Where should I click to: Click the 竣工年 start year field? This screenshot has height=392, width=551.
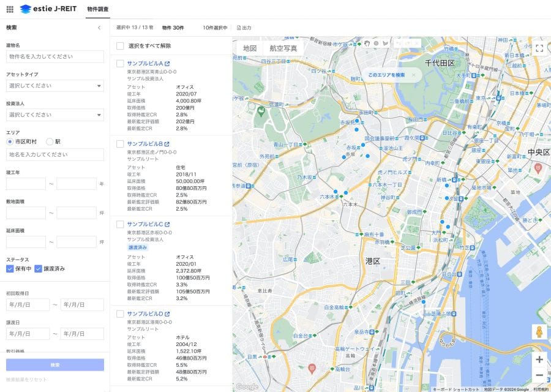coord(26,184)
